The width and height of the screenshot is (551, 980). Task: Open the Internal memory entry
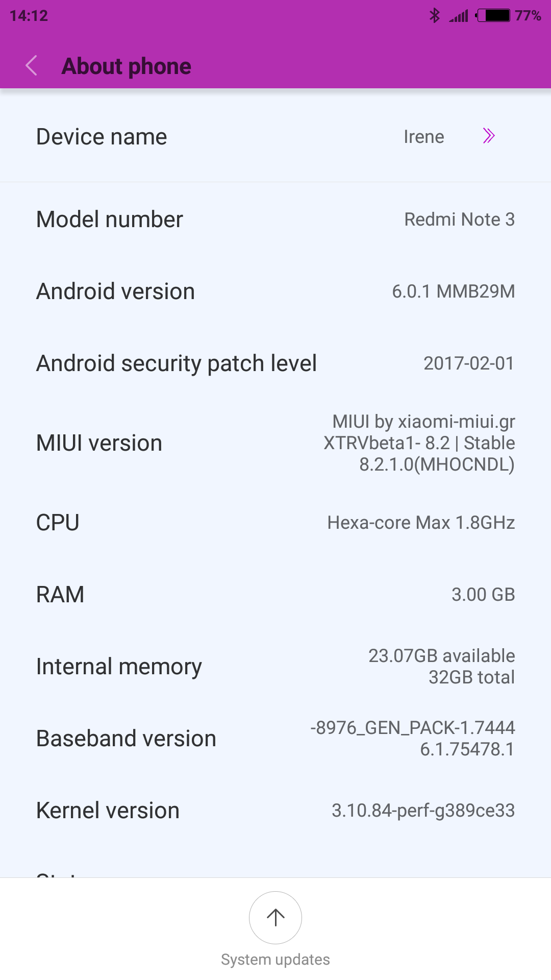275,667
